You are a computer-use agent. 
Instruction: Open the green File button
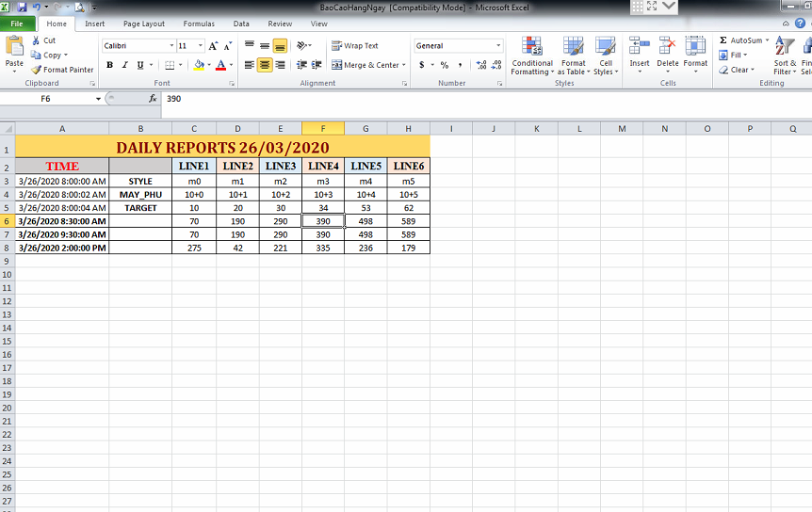(18, 24)
